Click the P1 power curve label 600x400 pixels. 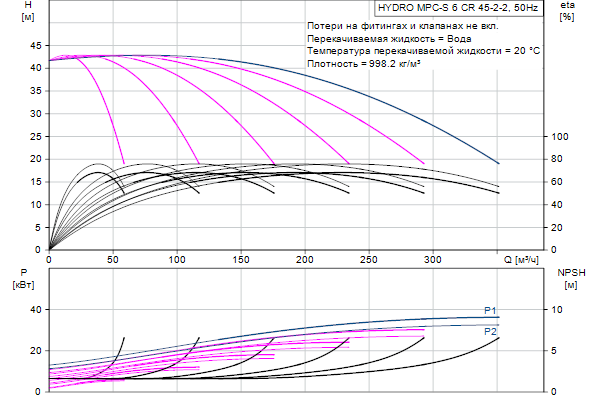(490, 310)
